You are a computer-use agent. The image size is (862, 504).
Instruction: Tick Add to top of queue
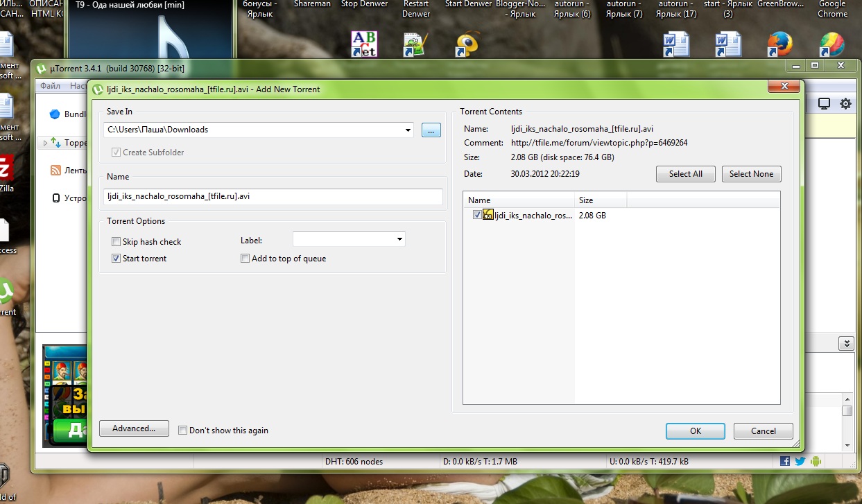pos(245,259)
